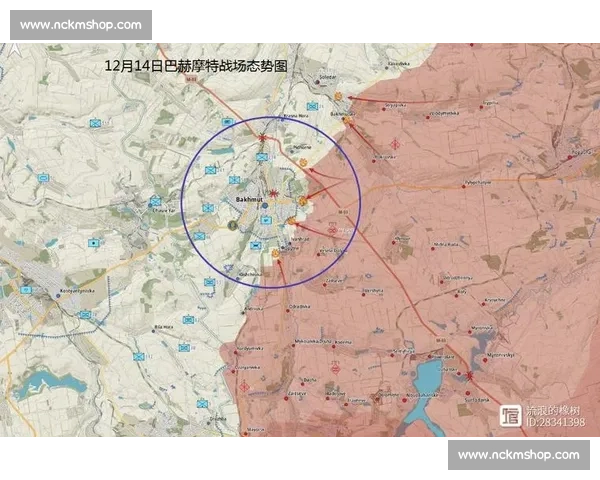600x480 pixels.
Task: Click the dark green marker west of Bakhmut
Action: (x=232, y=226)
